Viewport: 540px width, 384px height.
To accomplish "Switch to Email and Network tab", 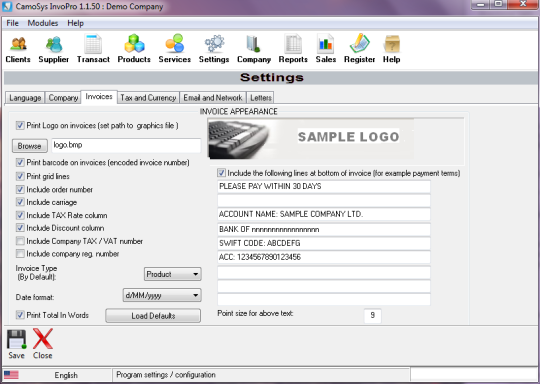I will [213, 98].
